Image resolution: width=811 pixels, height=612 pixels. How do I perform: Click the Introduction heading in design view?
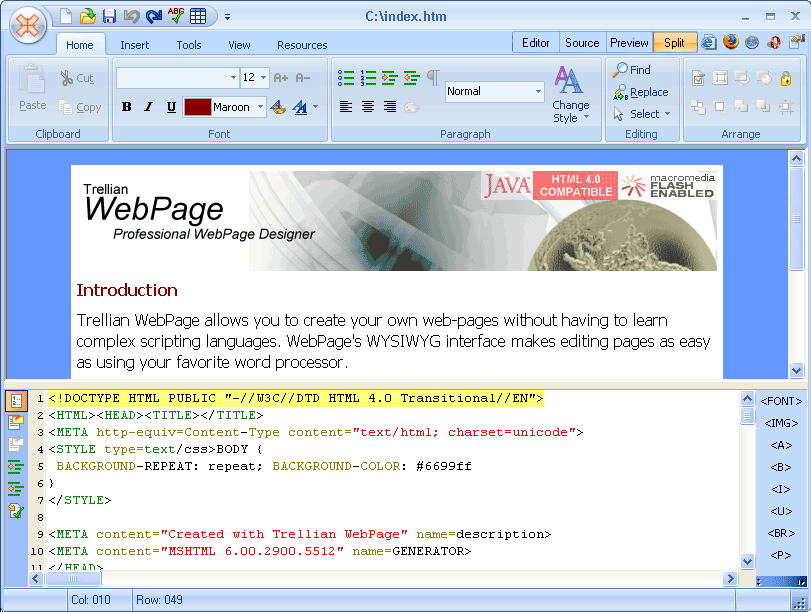127,290
